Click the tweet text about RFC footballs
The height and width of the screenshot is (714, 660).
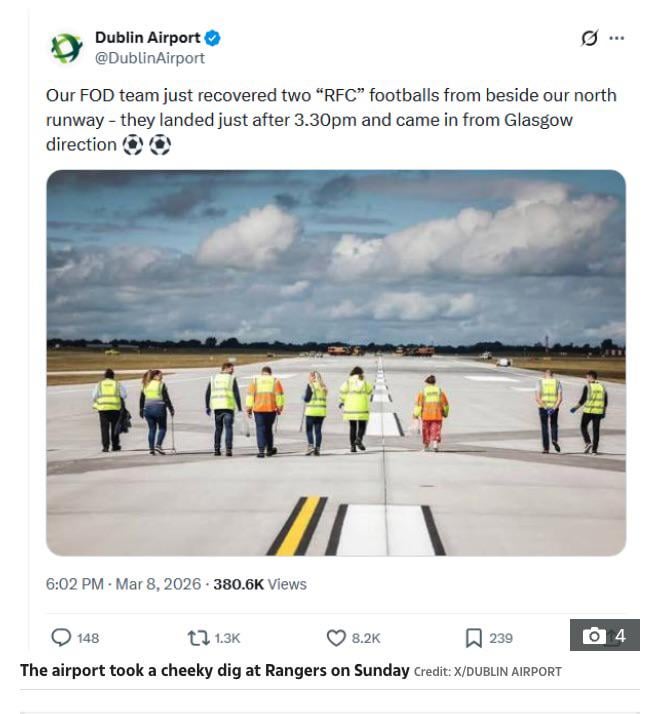[x=330, y=119]
